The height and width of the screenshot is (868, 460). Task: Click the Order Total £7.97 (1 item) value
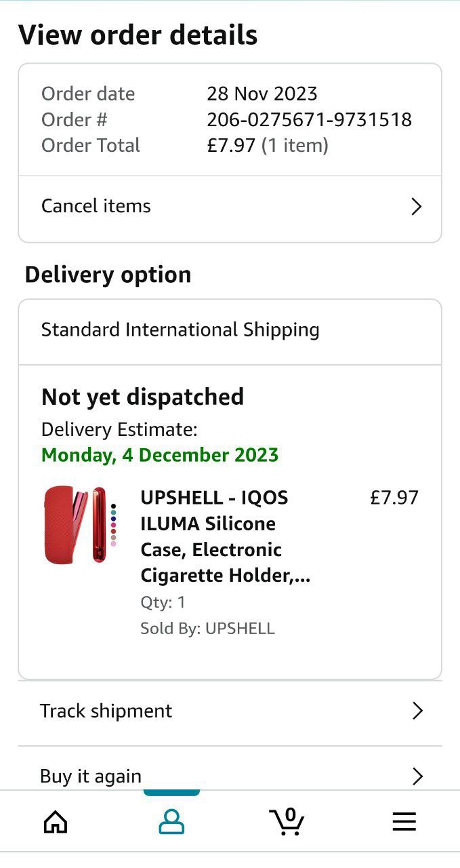point(267,146)
